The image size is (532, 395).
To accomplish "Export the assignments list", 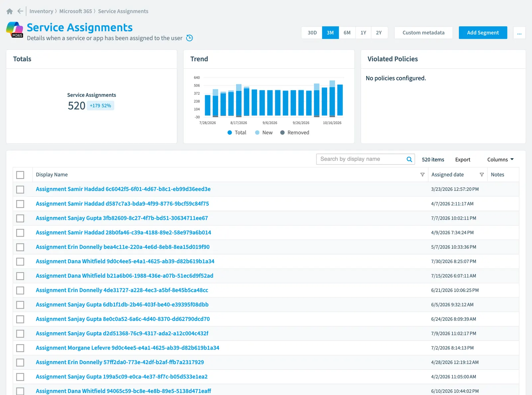I will [463, 159].
